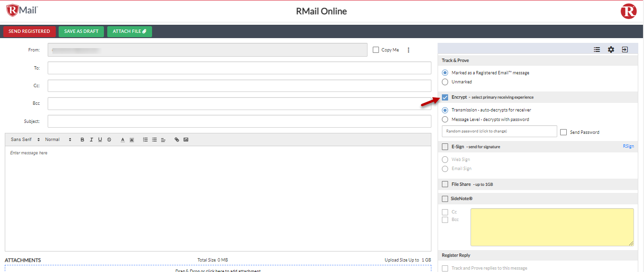The height and width of the screenshot is (272, 644).
Task: Click in the message body editor
Action: 218,199
